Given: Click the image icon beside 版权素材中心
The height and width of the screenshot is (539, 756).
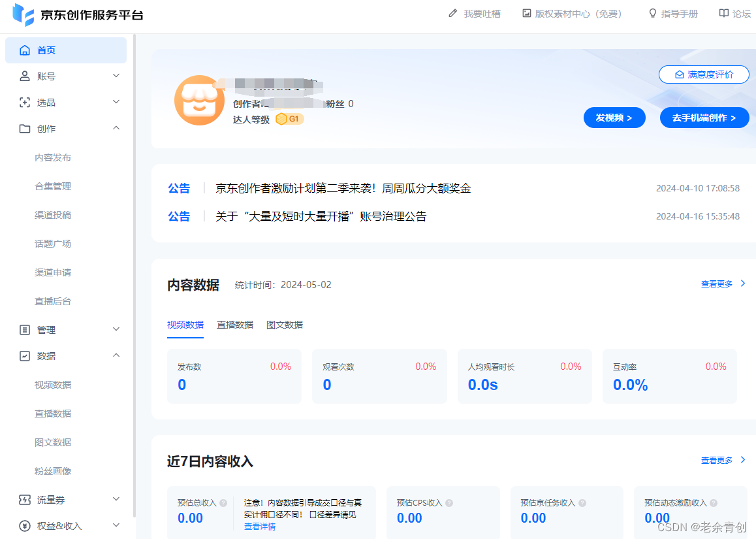Looking at the screenshot, I should 527,14.
